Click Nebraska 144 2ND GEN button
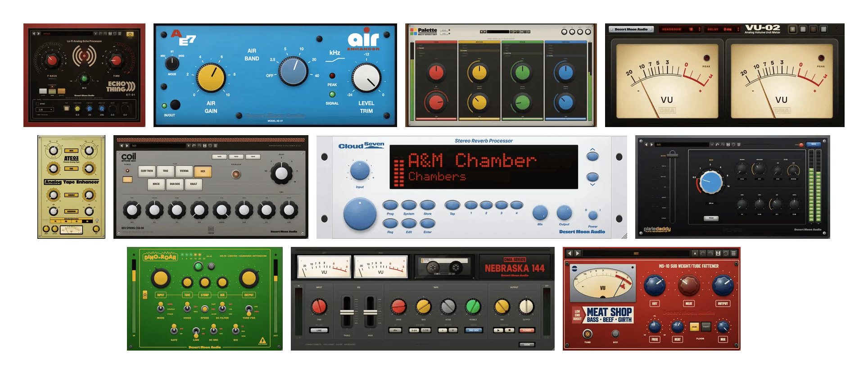 pos(474,330)
